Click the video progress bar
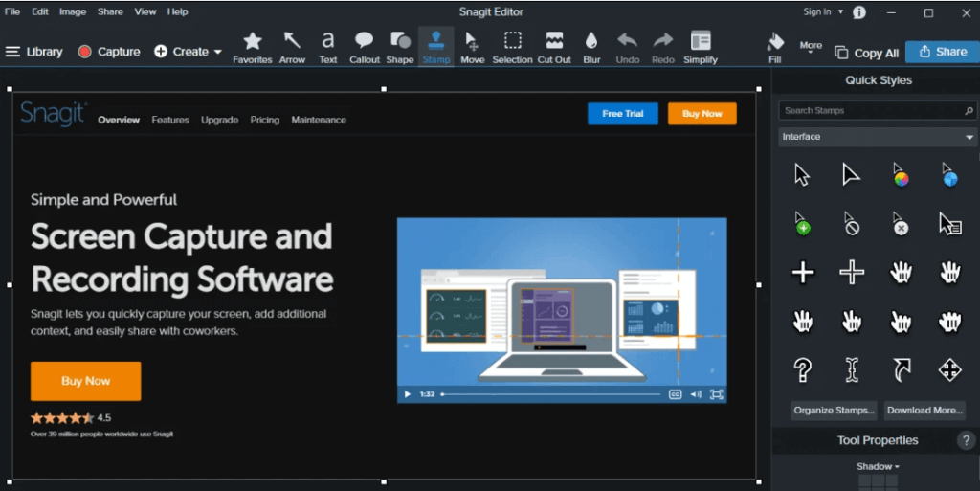Image resolution: width=980 pixels, height=491 pixels. point(550,394)
